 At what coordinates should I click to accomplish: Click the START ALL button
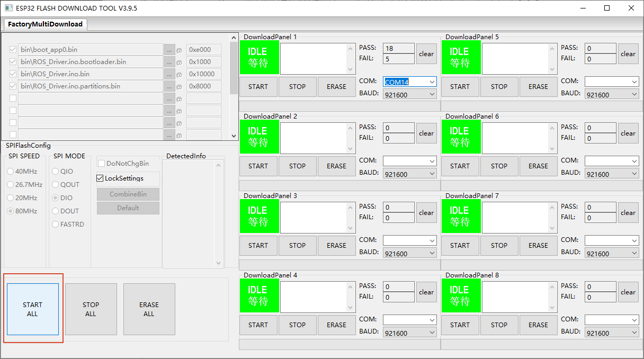tap(32, 309)
